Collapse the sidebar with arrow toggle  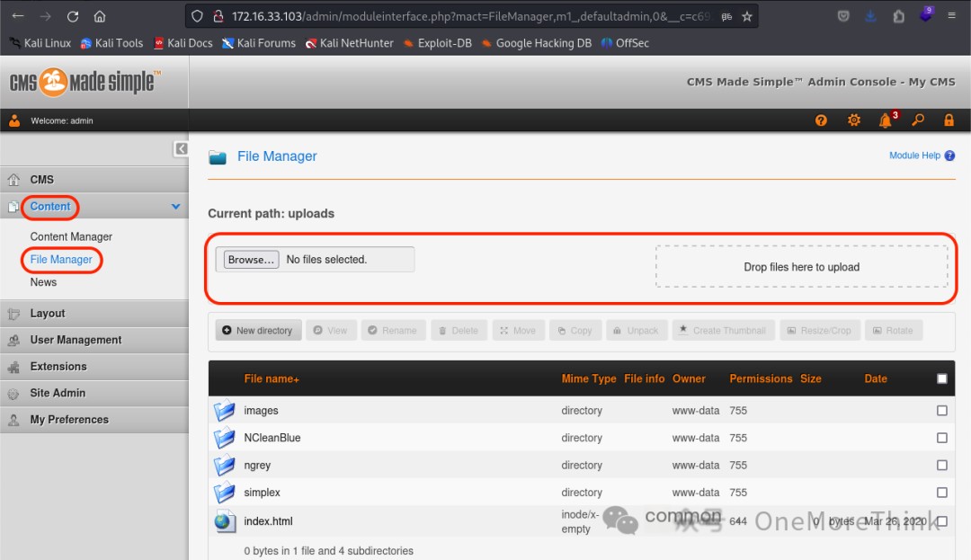tap(181, 148)
